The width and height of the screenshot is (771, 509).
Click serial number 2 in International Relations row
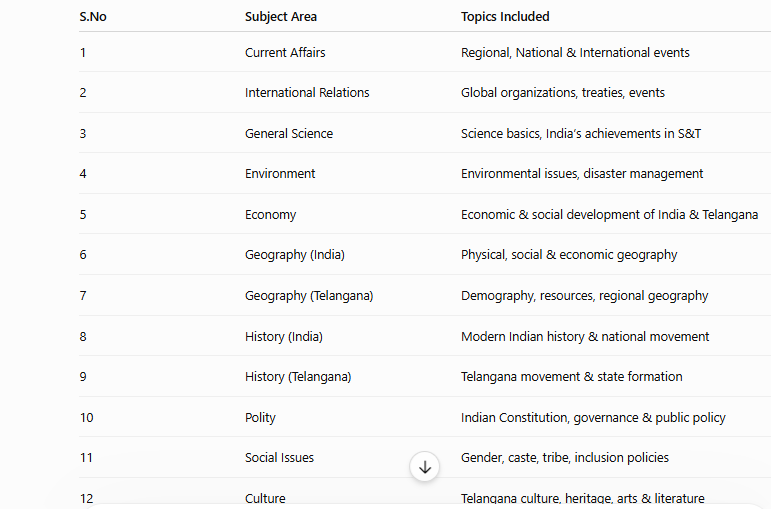click(83, 92)
